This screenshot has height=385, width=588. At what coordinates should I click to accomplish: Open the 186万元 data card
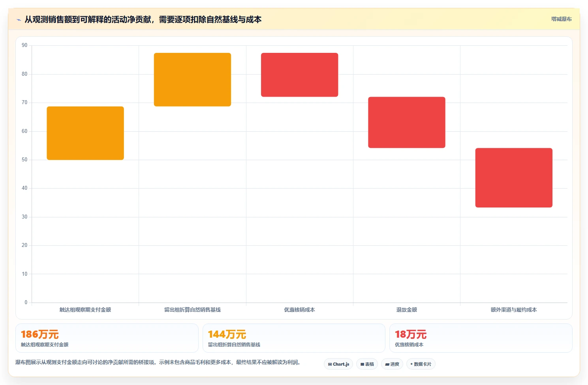[107, 338]
